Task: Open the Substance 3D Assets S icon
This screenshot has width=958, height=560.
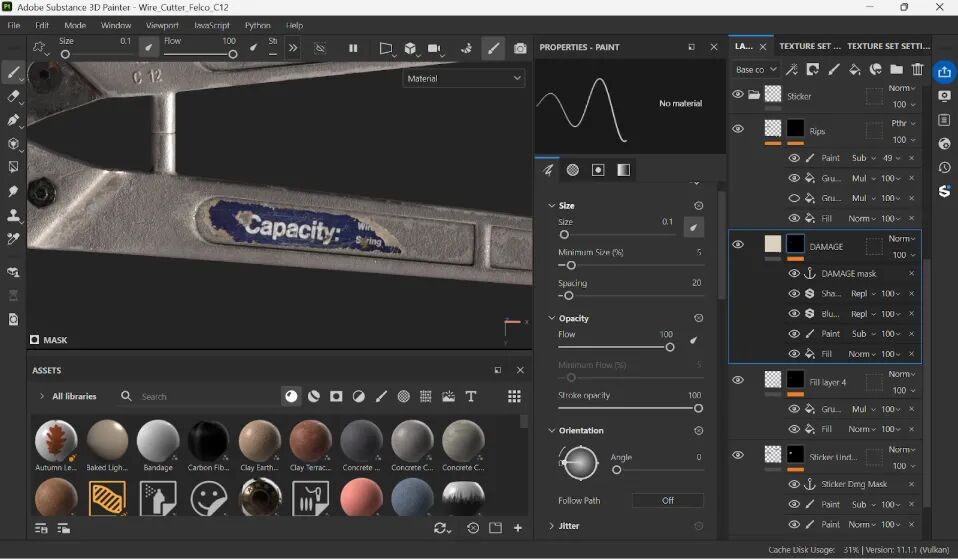Action: coord(945,191)
